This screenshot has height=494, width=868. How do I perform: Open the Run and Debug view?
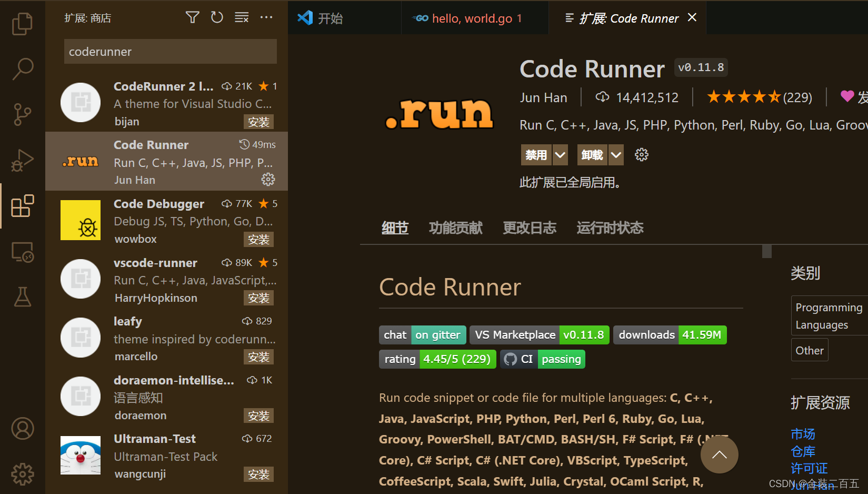tap(22, 160)
